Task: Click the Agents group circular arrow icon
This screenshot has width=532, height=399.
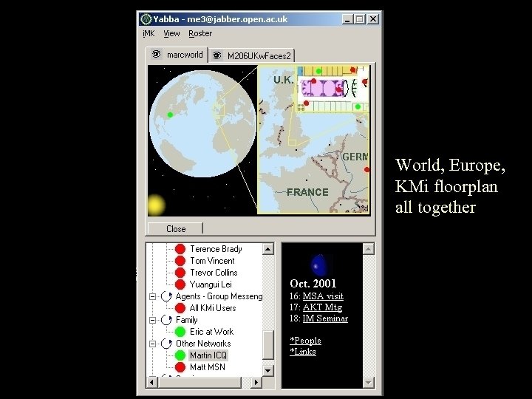Action: pyautogui.click(x=166, y=296)
